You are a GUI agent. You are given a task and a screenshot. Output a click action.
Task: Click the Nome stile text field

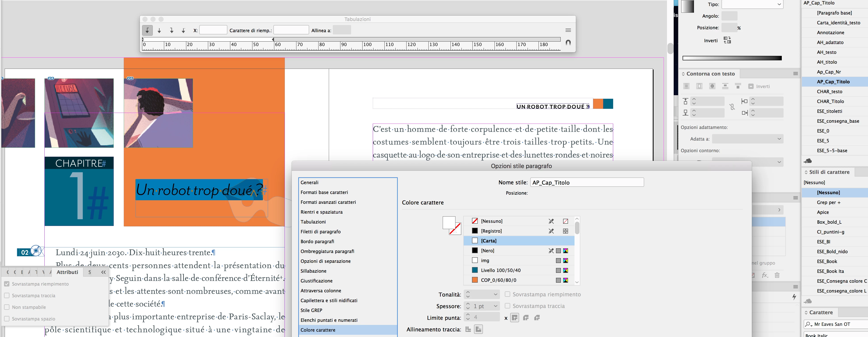587,182
